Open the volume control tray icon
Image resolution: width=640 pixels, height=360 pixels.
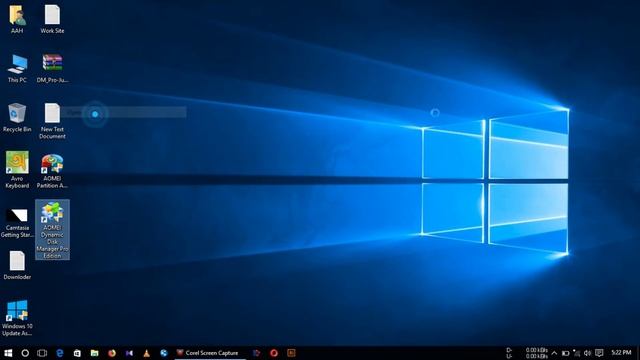click(x=587, y=353)
